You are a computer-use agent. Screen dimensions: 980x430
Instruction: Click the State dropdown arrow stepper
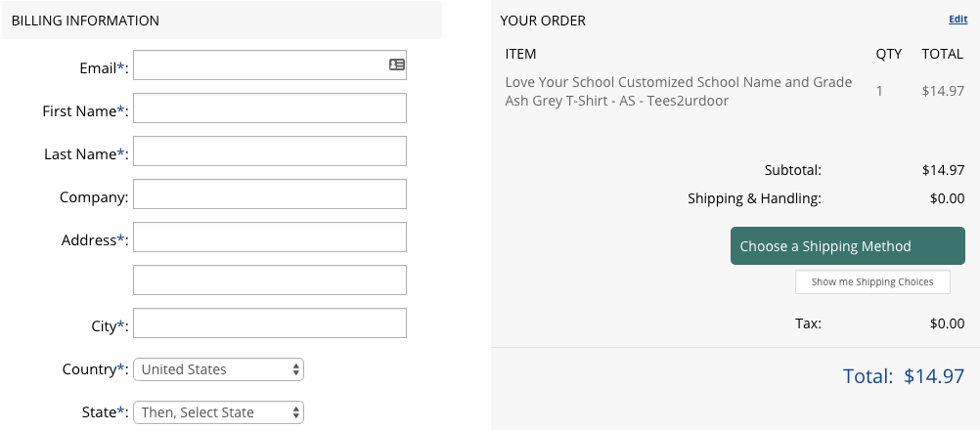(295, 412)
